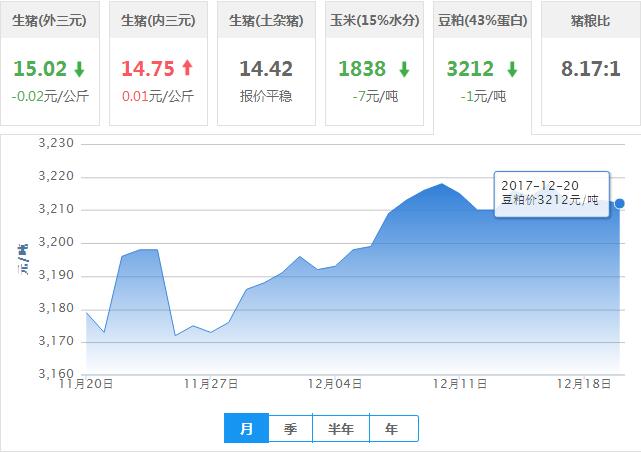Click the 3212 soybean meal price value

pyautogui.click(x=470, y=69)
